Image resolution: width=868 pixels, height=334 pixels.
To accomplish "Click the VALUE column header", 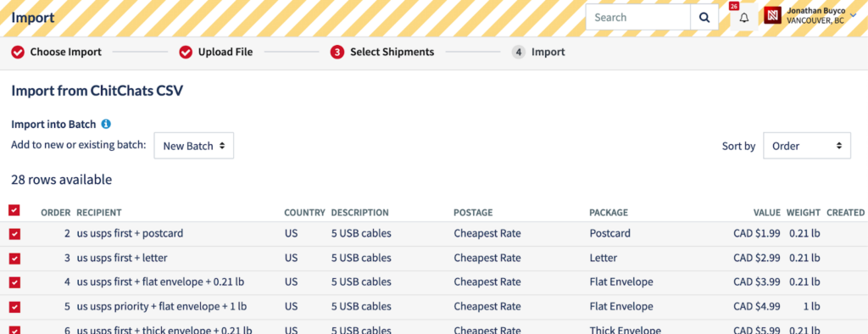I will click(766, 213).
